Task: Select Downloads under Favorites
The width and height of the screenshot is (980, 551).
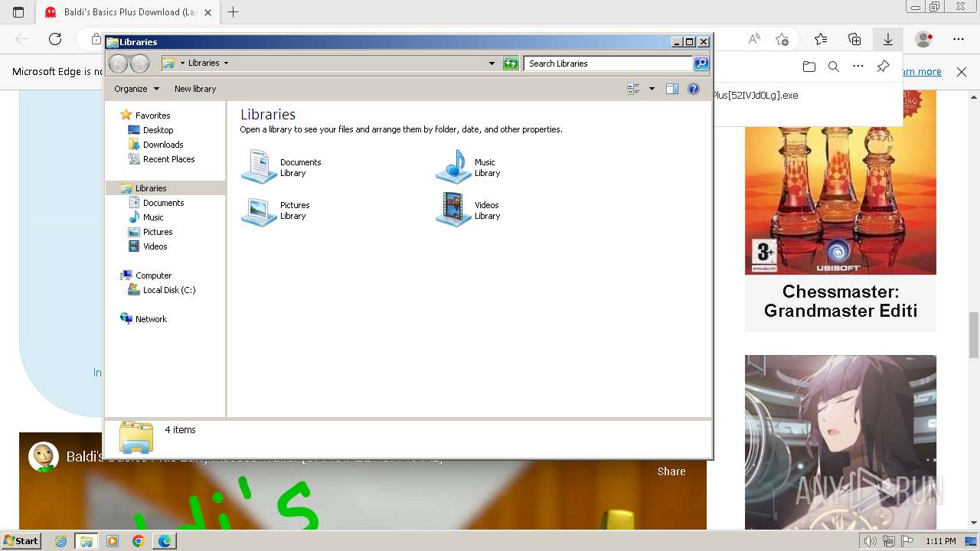Action: 163,145
